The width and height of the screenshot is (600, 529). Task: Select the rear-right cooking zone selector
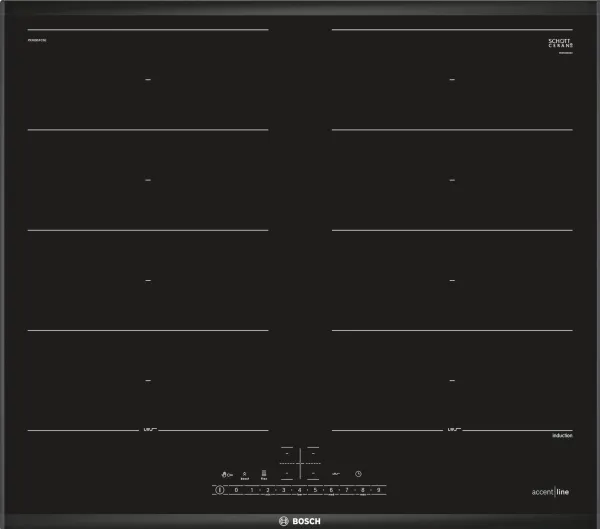pos(313,454)
